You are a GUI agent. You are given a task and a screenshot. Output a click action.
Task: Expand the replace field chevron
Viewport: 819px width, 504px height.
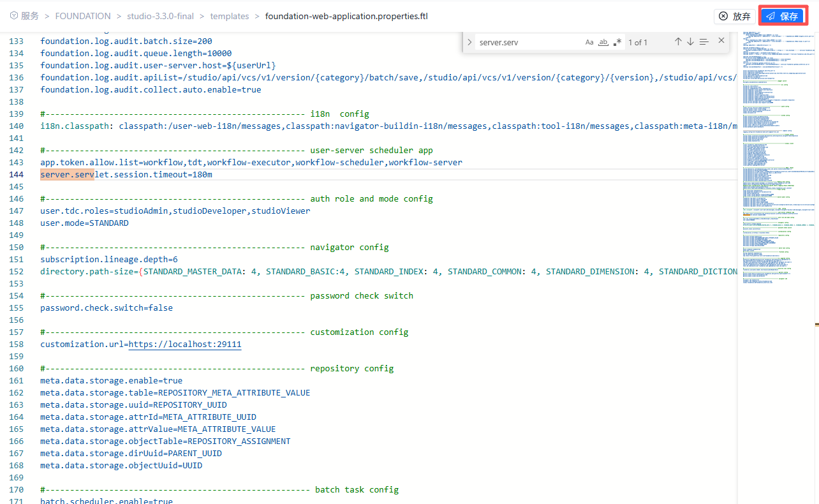click(x=469, y=42)
